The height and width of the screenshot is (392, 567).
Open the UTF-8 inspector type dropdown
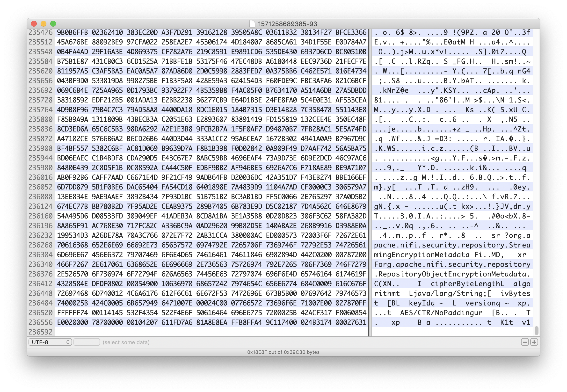click(50, 342)
